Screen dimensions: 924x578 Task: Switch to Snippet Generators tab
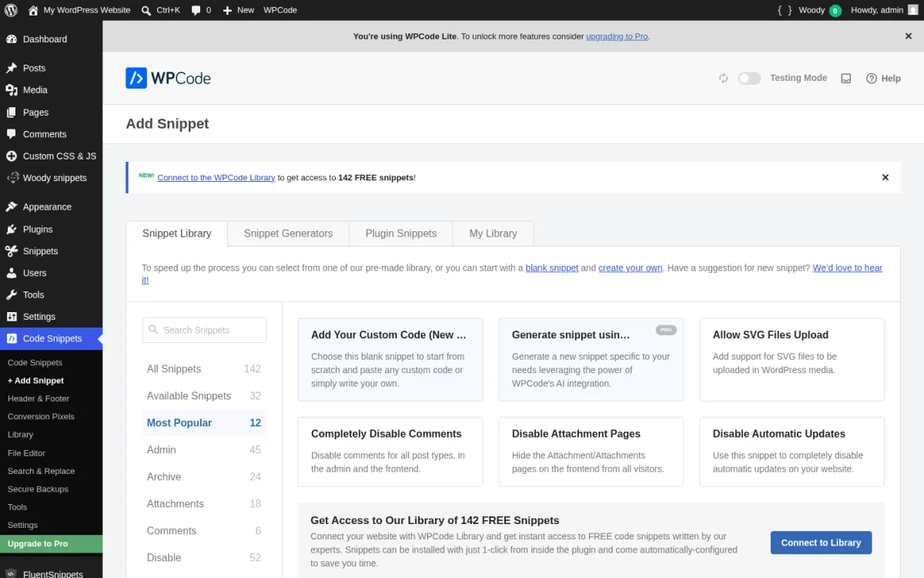(x=289, y=234)
